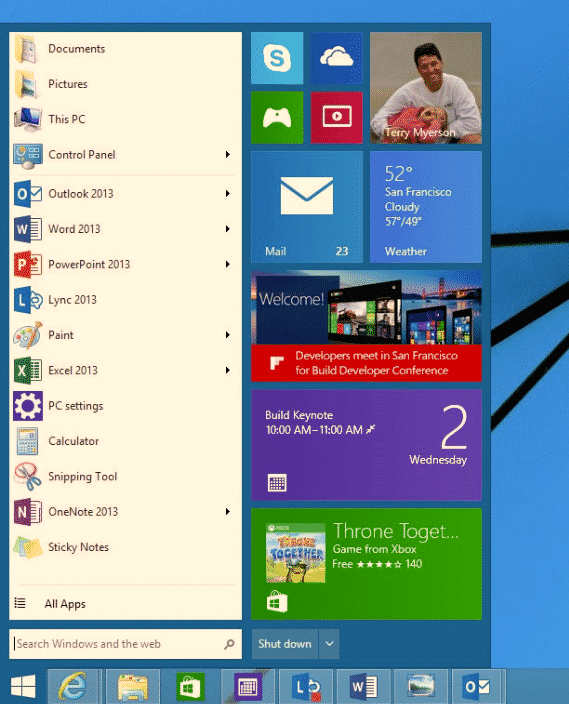Click the Calculator icon
The height and width of the screenshot is (704, 569).
click(x=27, y=441)
